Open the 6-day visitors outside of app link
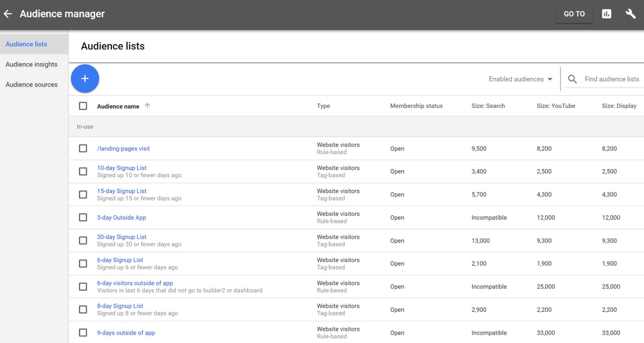The width and height of the screenshot is (644, 343). [135, 283]
